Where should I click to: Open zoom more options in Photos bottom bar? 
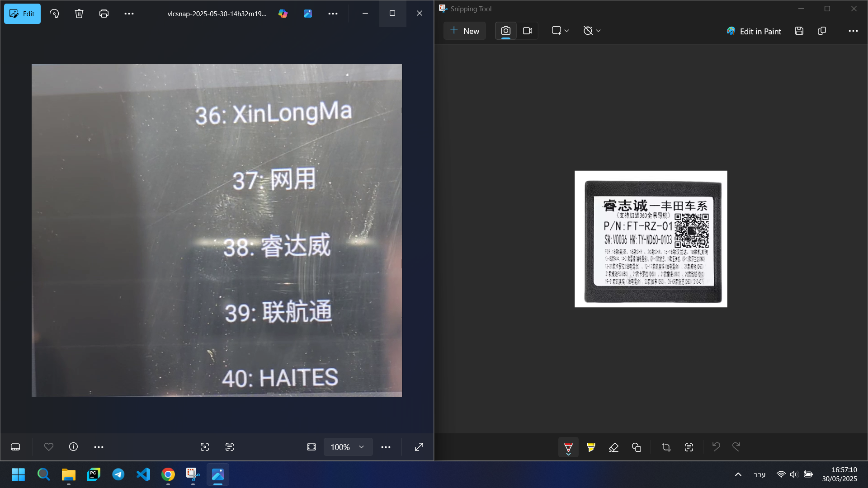[386, 447]
